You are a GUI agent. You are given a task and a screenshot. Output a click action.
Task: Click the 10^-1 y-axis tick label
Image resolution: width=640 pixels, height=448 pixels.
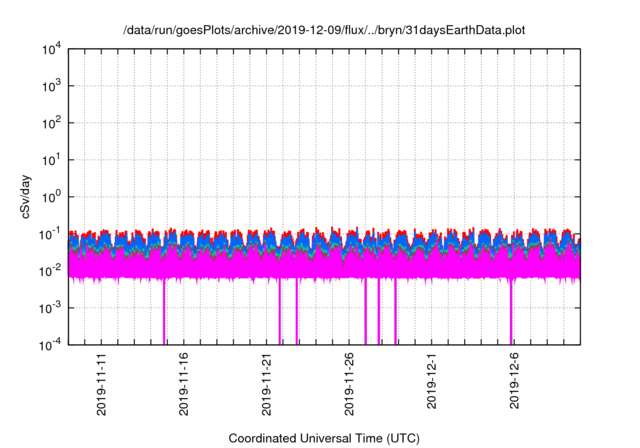pyautogui.click(x=51, y=235)
